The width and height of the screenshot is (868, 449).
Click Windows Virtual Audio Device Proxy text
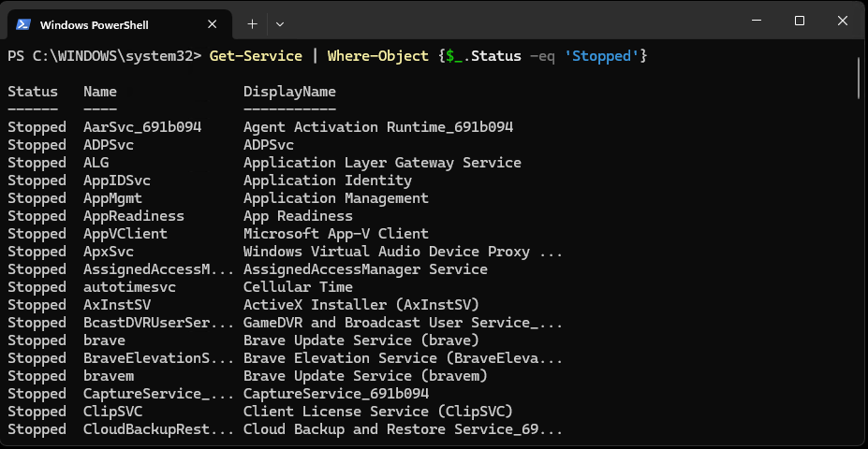point(387,252)
